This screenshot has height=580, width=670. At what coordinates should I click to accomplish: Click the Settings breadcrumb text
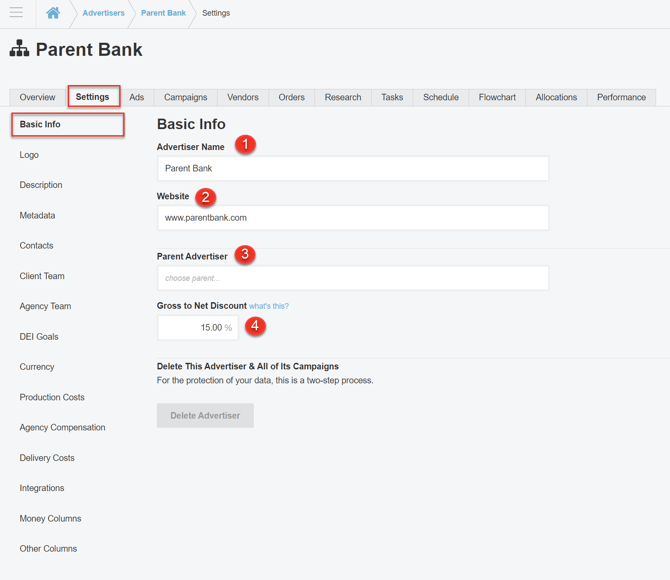click(216, 13)
